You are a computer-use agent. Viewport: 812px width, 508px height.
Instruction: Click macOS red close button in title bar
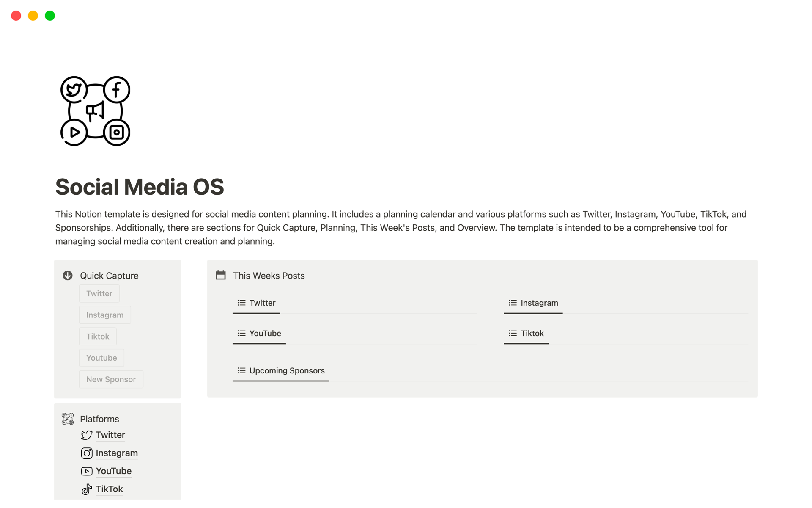tap(16, 16)
